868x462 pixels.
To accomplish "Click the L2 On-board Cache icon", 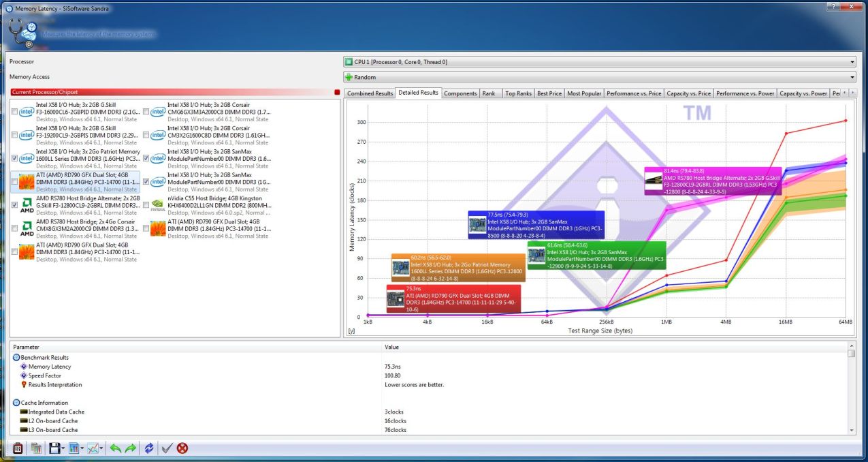I will click(x=24, y=421).
